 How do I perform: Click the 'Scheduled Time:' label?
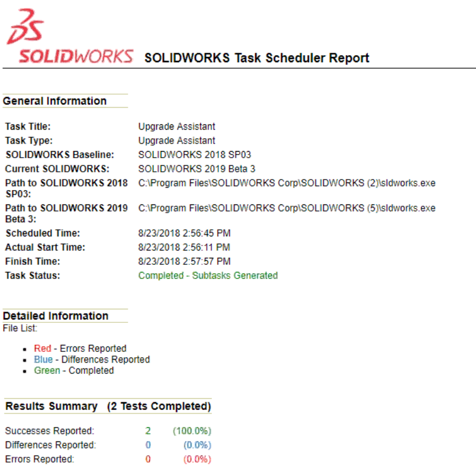(43, 233)
